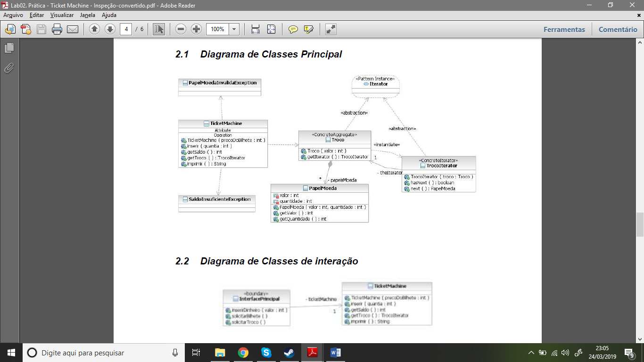
Task: Open Google Chrome from taskbar
Action: pyautogui.click(x=243, y=353)
